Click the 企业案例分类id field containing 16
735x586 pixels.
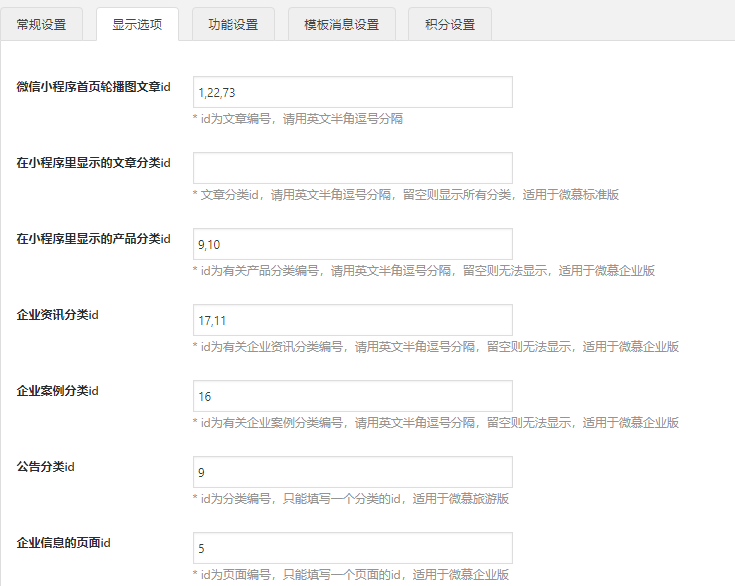352,396
